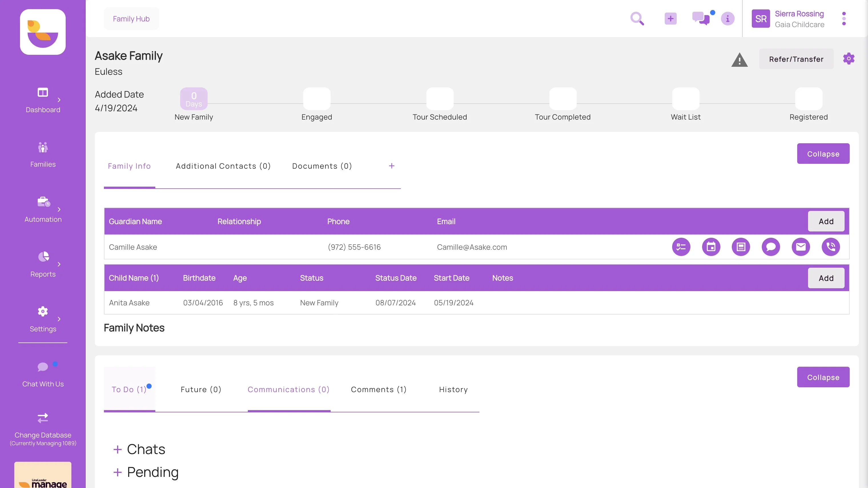
Task: Click the quick add plus icon
Action: pos(670,19)
